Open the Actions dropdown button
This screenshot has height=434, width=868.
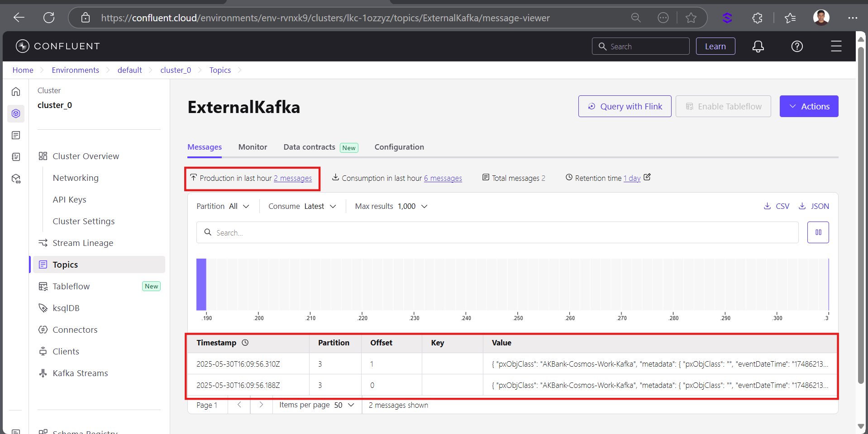(809, 106)
